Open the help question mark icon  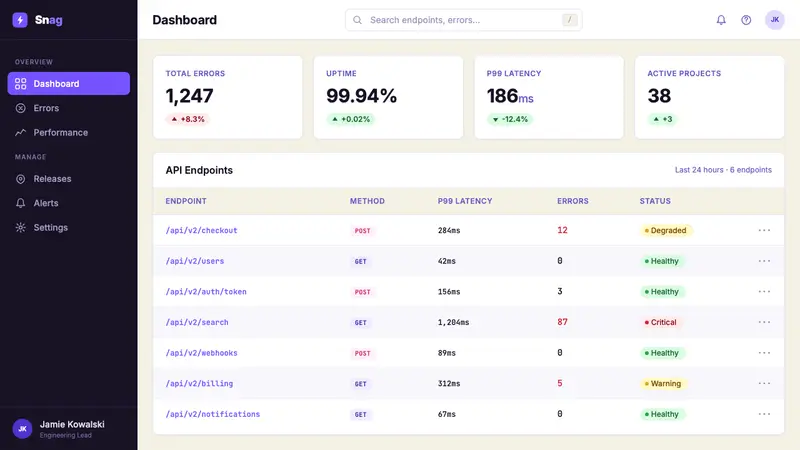(746, 20)
